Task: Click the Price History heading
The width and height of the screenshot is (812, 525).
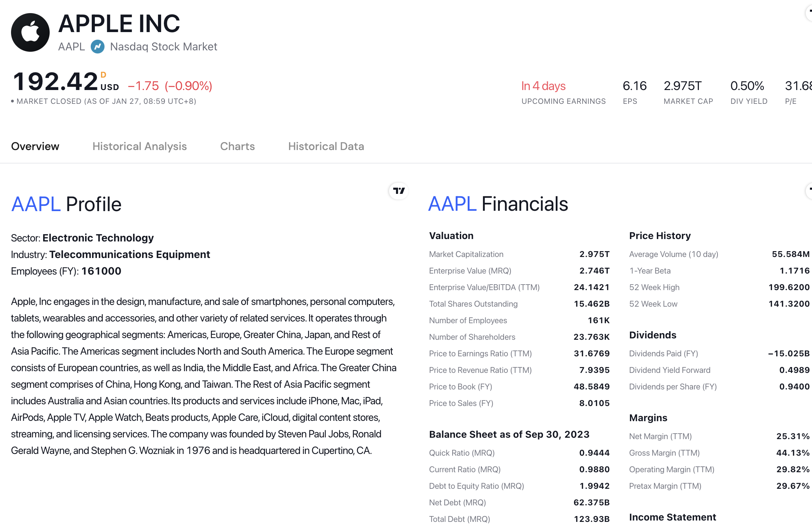Action: click(x=660, y=236)
